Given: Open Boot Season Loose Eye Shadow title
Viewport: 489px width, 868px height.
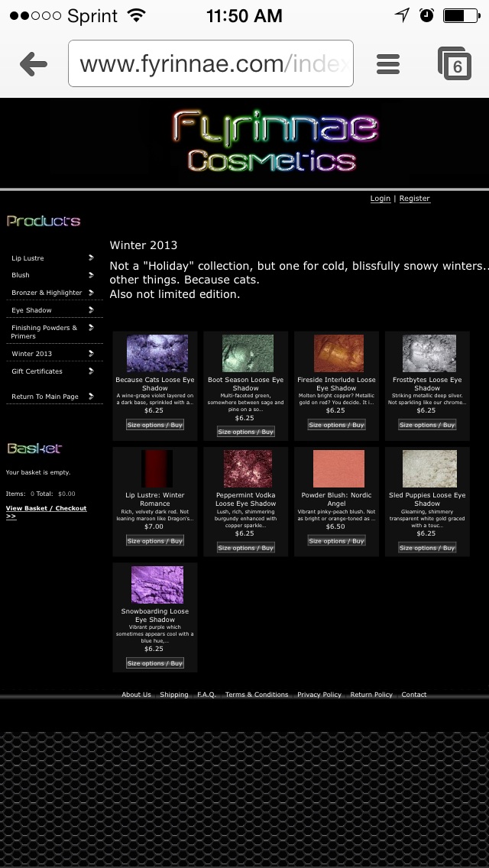Looking at the screenshot, I should (246, 384).
